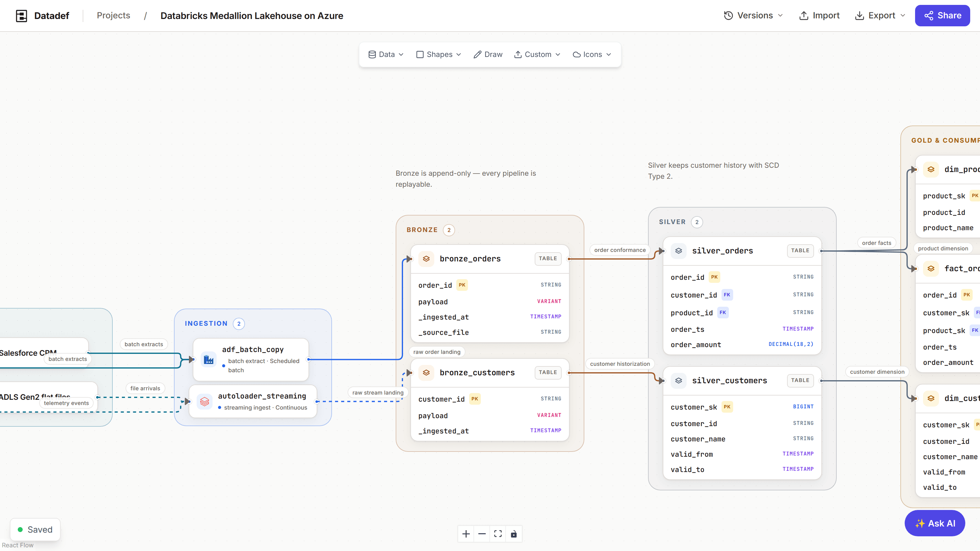Open the React Flow attribution link
Screen dimensions: 980x551
pos(17,545)
